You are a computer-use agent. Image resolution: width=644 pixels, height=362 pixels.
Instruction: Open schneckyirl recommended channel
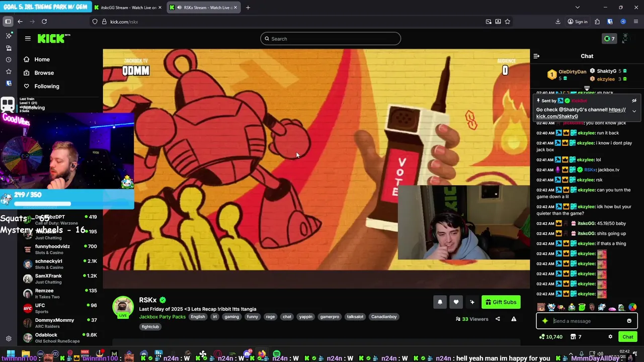tap(60, 264)
